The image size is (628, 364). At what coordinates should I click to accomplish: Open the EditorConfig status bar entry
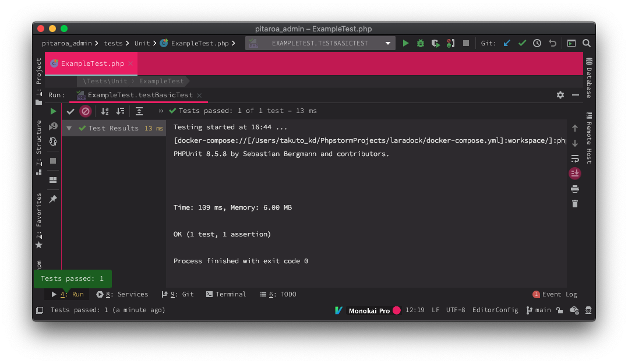[x=495, y=310]
